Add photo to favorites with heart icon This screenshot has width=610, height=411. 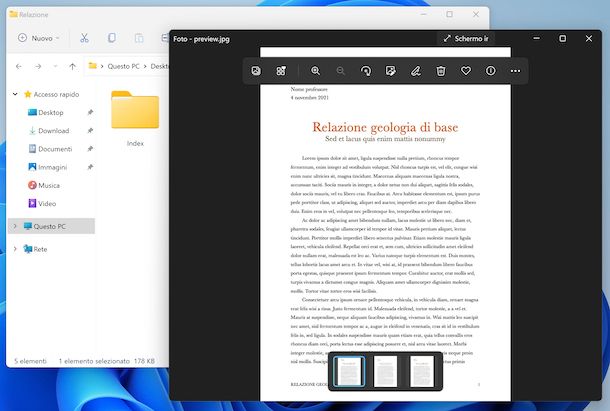466,71
